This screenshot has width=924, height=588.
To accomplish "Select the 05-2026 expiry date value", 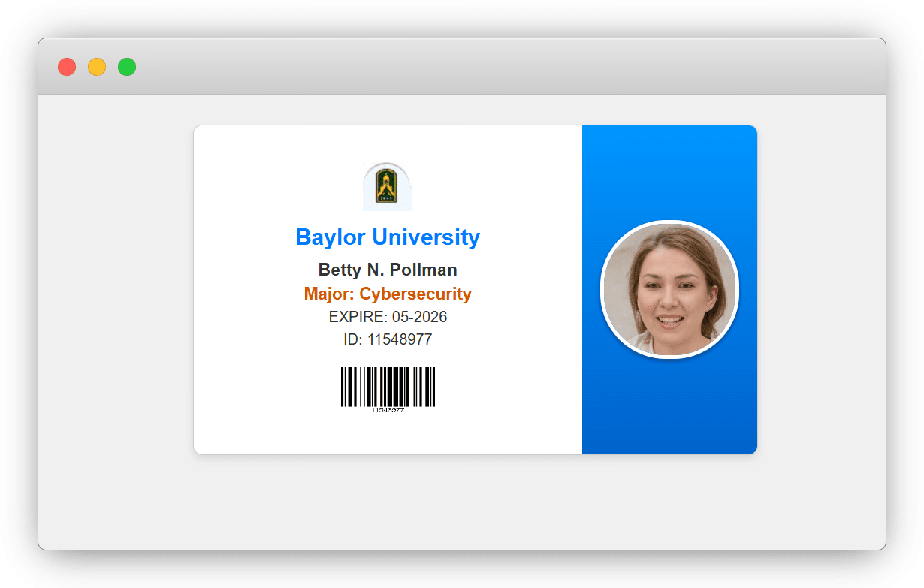I will click(x=419, y=317).
